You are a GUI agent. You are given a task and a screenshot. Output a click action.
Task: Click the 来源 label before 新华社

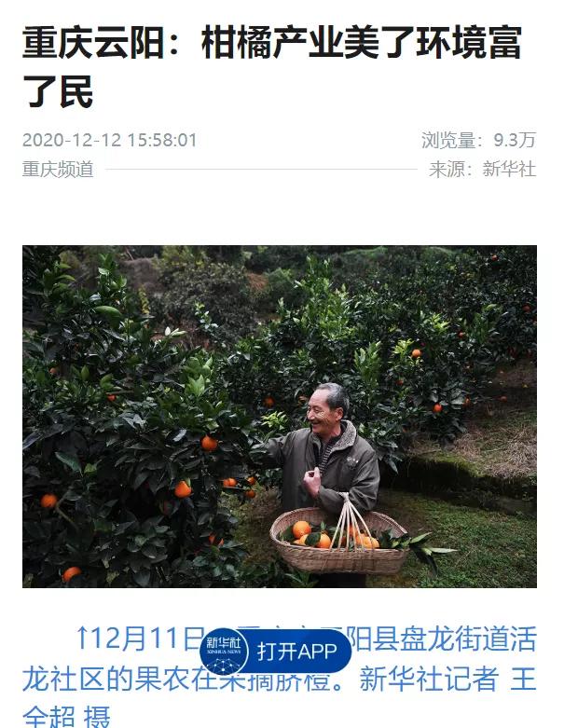[447, 169]
